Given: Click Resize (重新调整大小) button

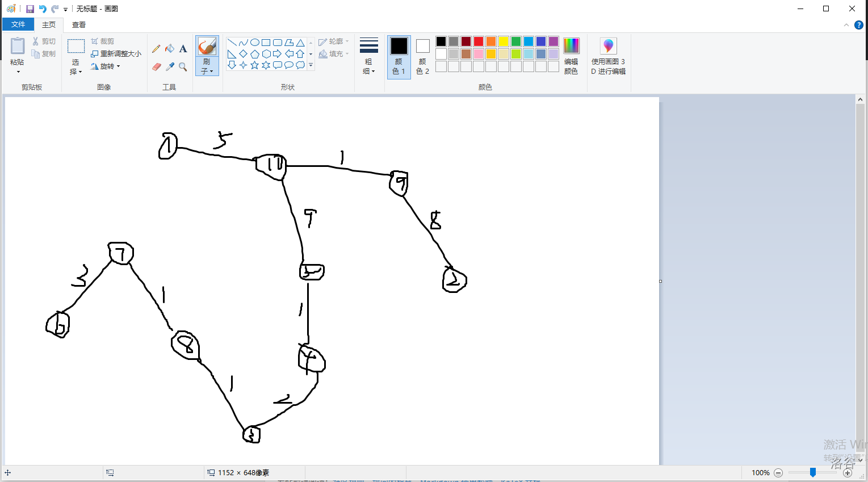Looking at the screenshot, I should 116,54.
